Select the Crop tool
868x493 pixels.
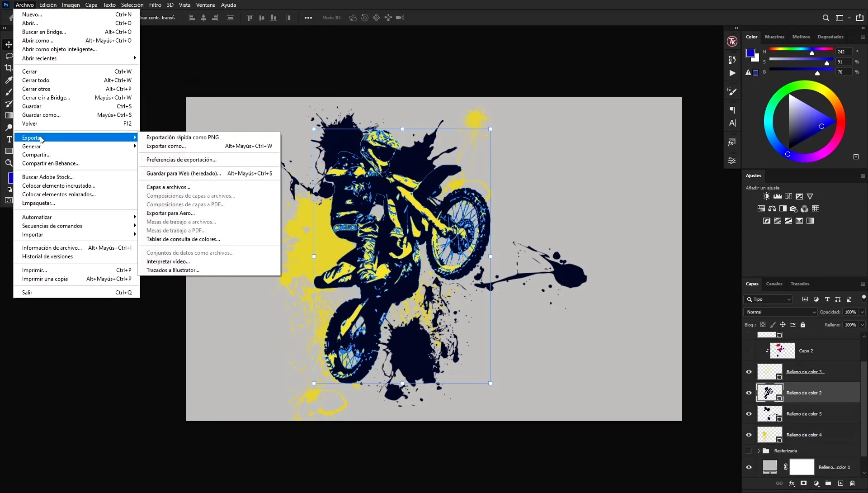(x=9, y=68)
